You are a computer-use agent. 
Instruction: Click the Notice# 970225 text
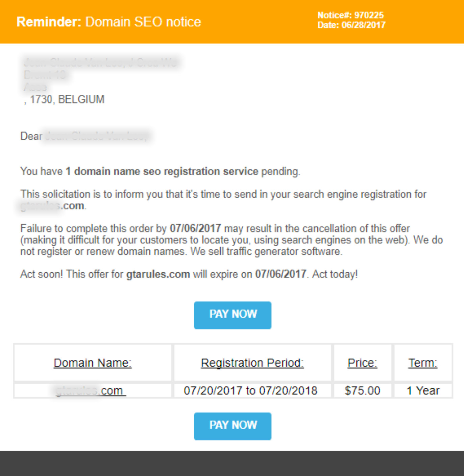click(x=350, y=15)
